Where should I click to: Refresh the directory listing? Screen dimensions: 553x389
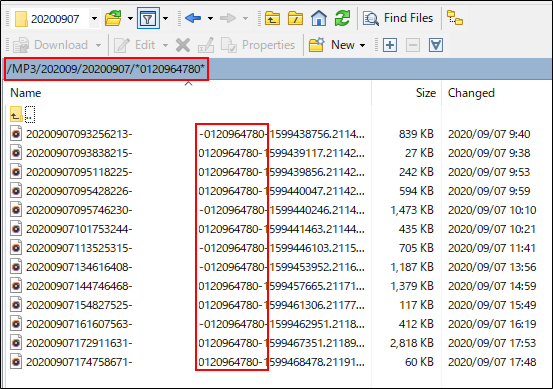coord(342,18)
